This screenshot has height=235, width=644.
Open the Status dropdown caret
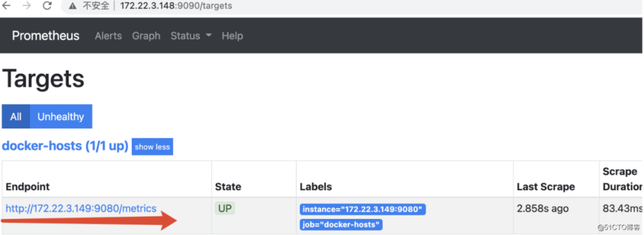point(208,36)
